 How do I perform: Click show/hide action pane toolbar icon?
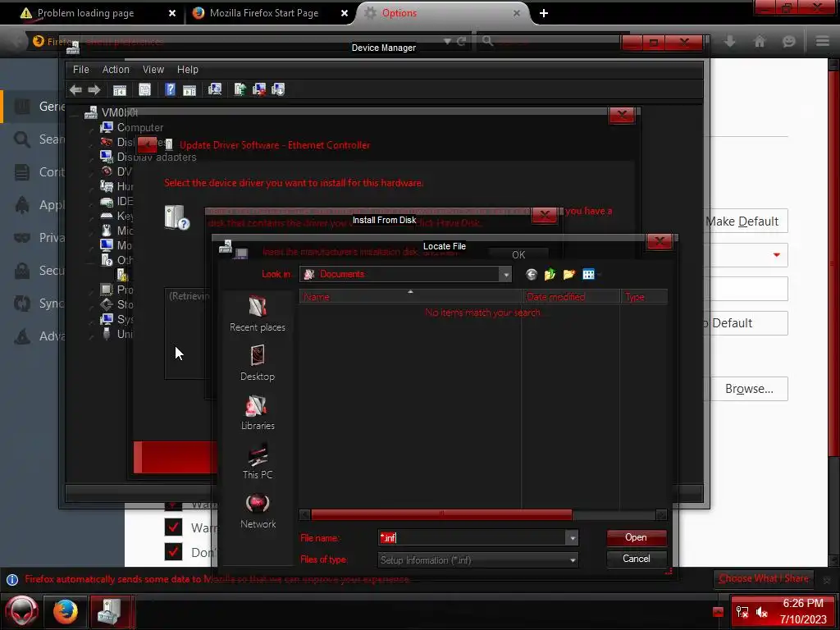pos(189,90)
